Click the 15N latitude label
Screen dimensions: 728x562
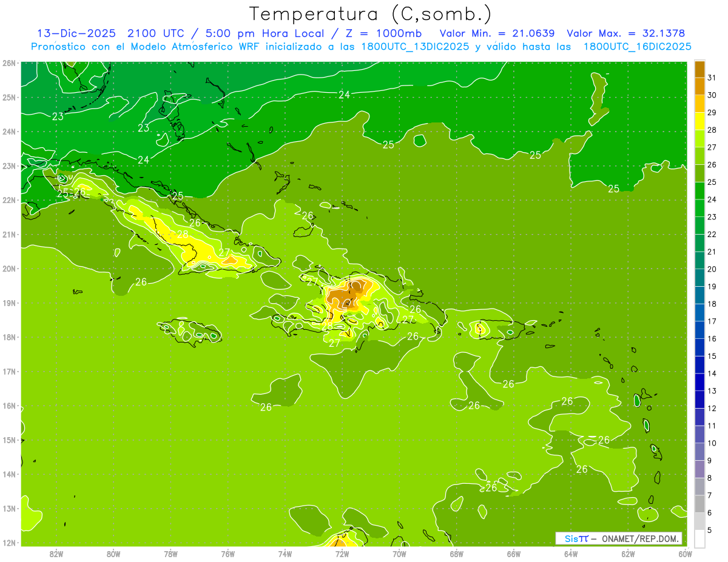[9, 440]
